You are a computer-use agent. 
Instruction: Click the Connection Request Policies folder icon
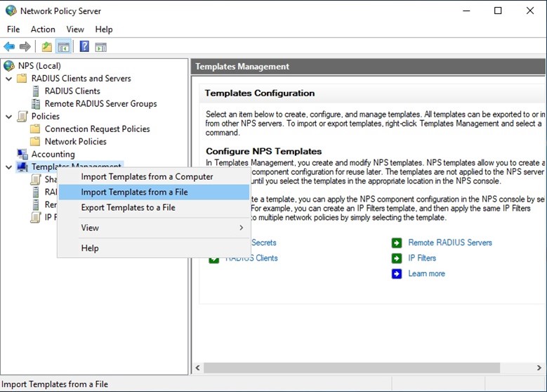35,129
